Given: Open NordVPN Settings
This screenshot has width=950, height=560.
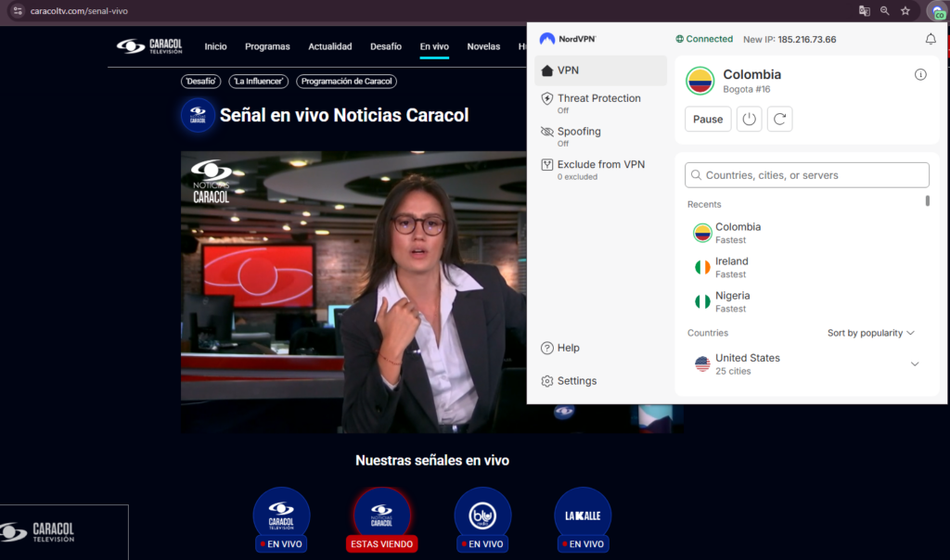Looking at the screenshot, I should [x=569, y=381].
